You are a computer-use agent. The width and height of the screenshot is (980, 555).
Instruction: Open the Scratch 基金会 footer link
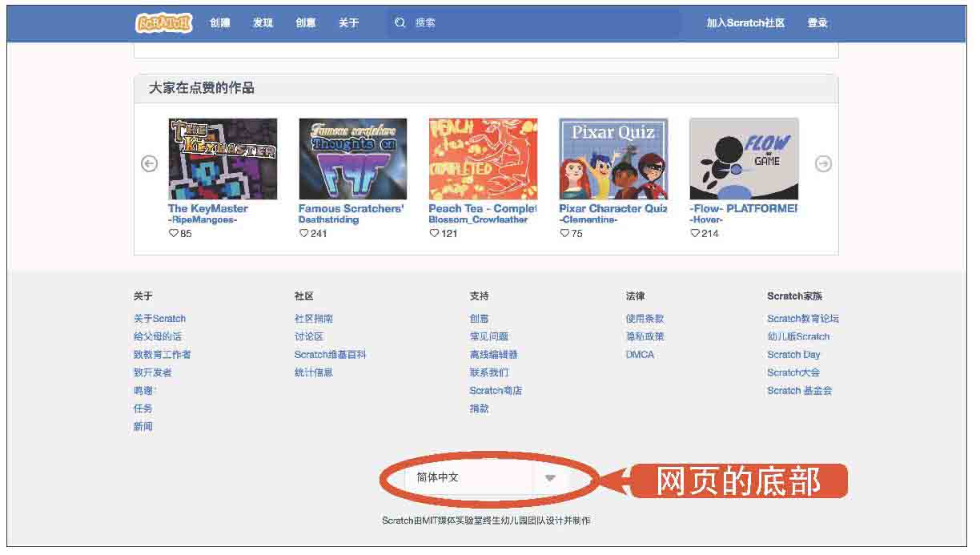click(800, 391)
